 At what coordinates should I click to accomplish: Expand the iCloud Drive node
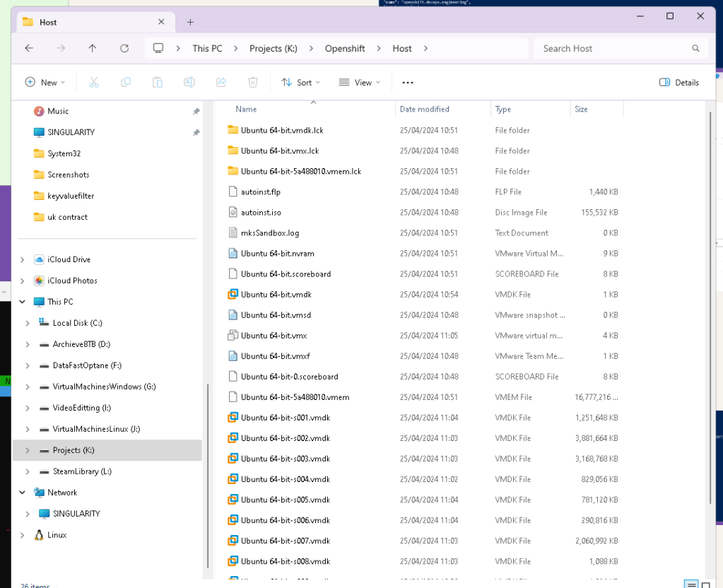click(22, 259)
